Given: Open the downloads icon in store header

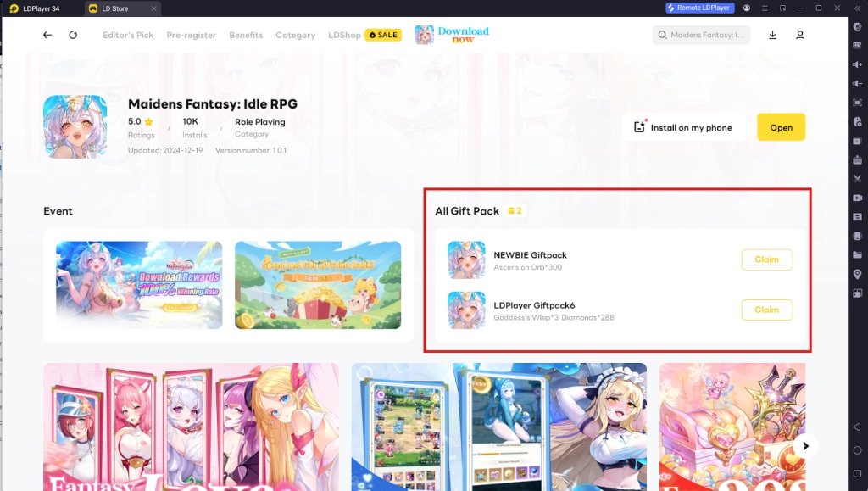Looking at the screenshot, I should pyautogui.click(x=773, y=35).
